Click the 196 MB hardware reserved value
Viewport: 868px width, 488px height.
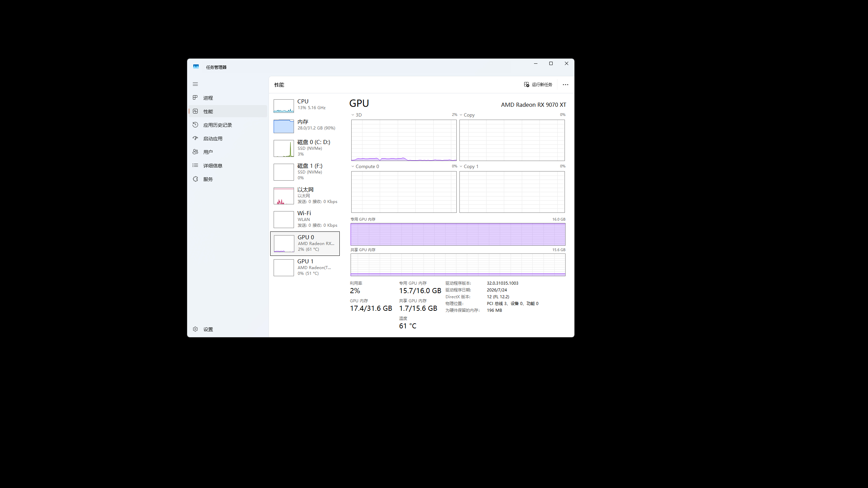pos(494,310)
